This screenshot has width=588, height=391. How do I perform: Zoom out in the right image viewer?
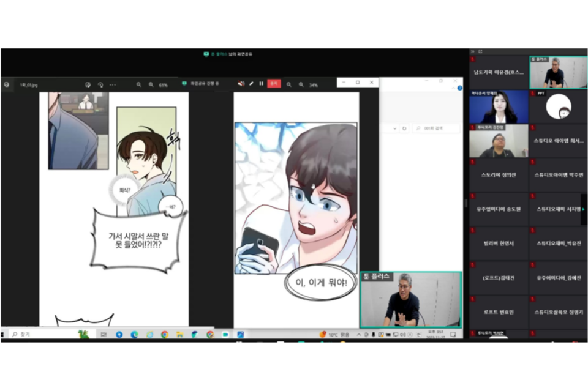point(289,85)
